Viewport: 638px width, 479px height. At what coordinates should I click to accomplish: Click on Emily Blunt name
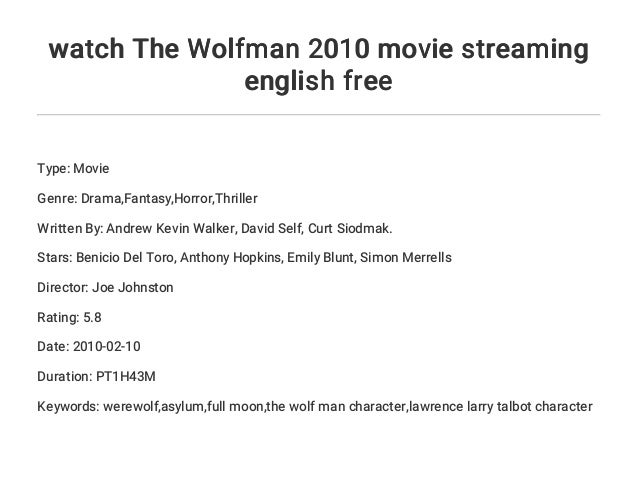[320, 258]
